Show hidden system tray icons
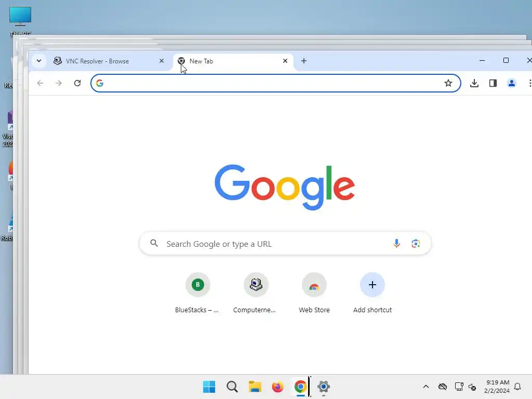Screen dimensions: 532x399 (426, 387)
